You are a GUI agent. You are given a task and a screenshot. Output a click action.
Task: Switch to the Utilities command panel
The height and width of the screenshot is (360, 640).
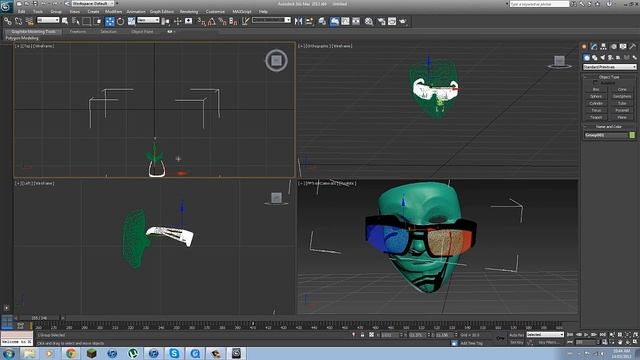(x=633, y=47)
